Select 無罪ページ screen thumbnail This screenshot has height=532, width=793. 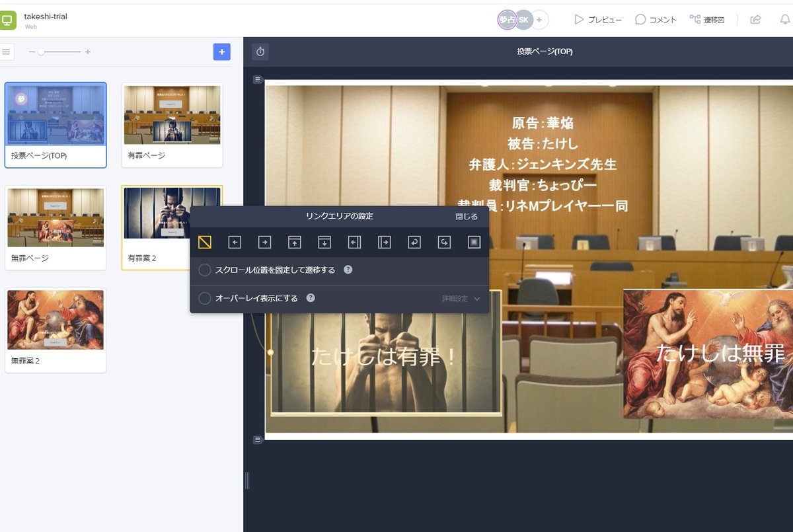tap(56, 227)
